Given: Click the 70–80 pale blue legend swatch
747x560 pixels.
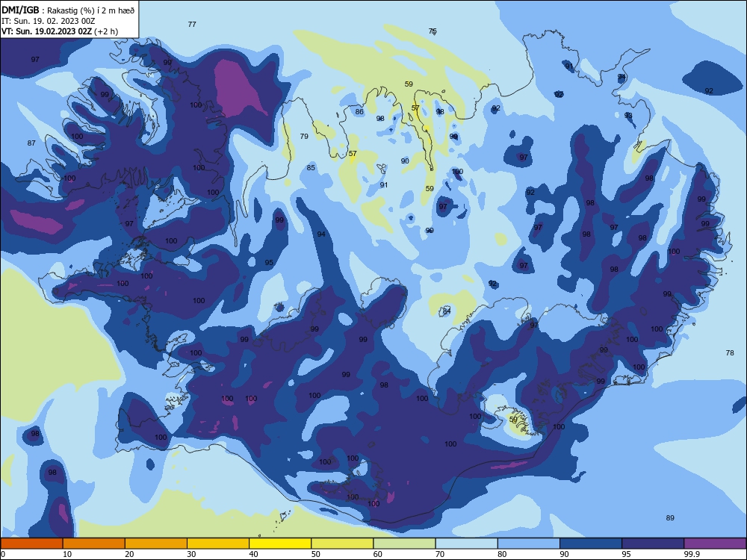Looking at the screenshot, I should [x=467, y=544].
